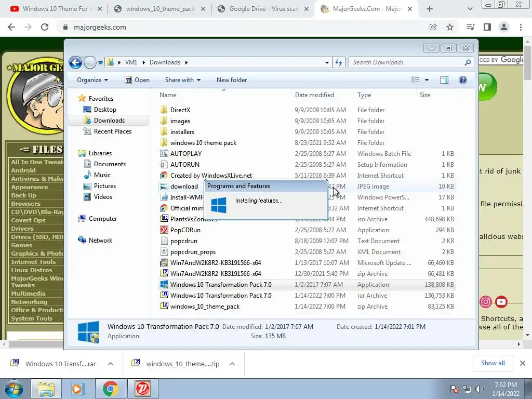Open the Organize menu
Screen dimensions: 532x399
[x=92, y=80]
